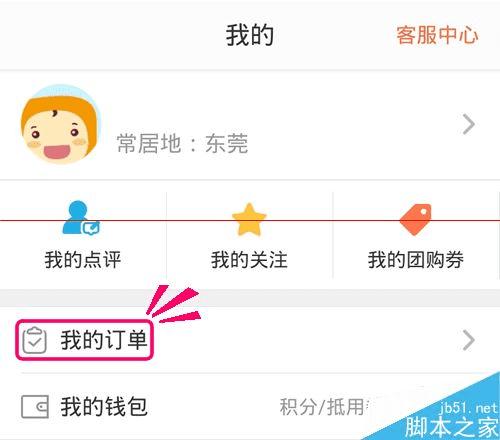The image size is (500, 440).
Task: Tap the pink burst highlight marks
Action: tap(173, 304)
